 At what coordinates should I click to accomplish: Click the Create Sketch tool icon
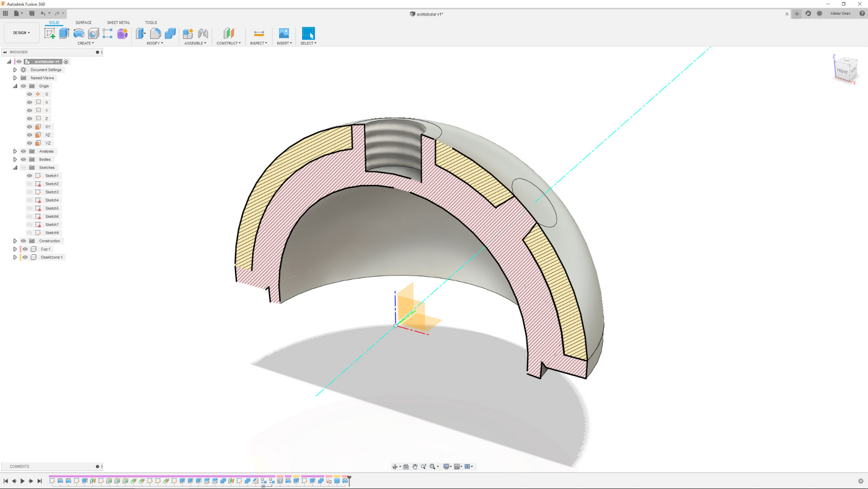tap(50, 34)
